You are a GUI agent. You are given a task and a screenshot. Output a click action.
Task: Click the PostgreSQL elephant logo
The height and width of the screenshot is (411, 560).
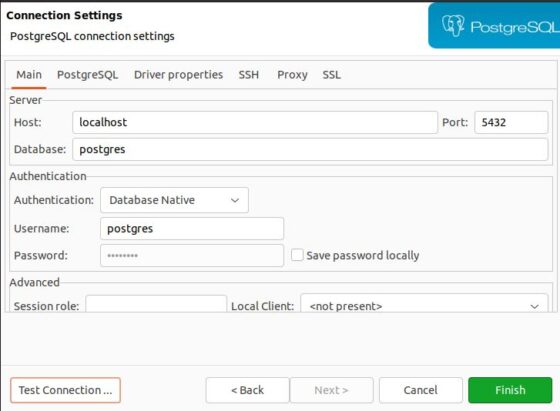[453, 26]
